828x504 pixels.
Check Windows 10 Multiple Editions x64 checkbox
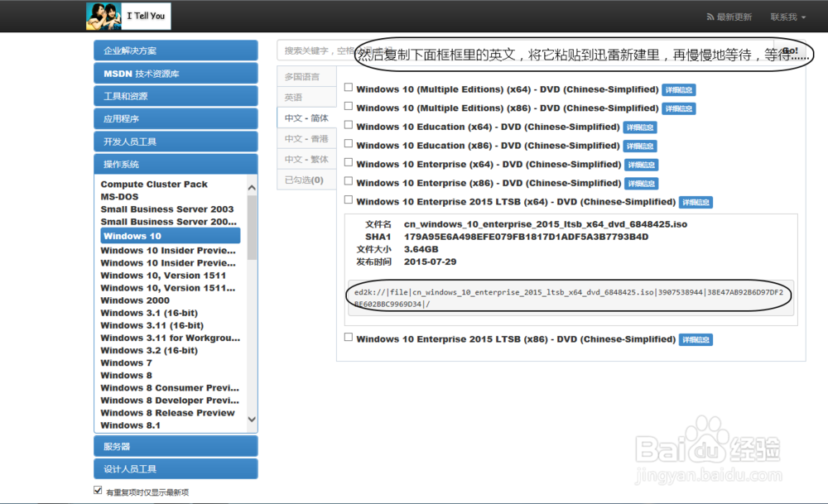pyautogui.click(x=349, y=87)
